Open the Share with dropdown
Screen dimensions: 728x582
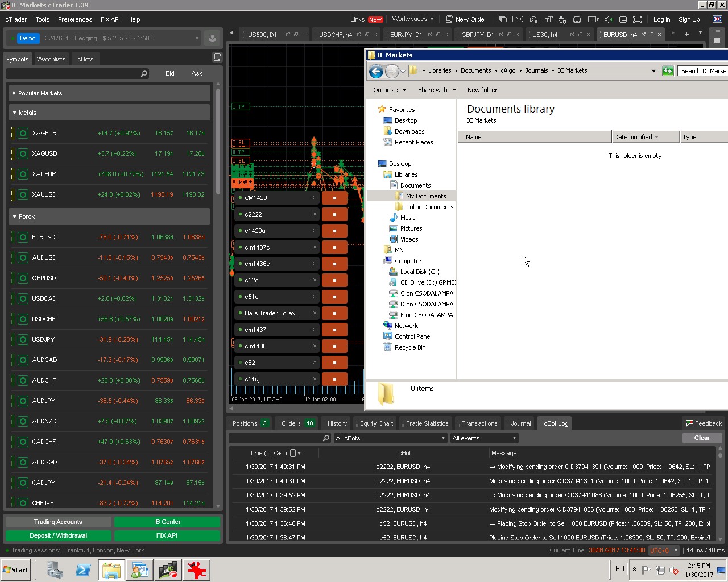click(x=437, y=90)
